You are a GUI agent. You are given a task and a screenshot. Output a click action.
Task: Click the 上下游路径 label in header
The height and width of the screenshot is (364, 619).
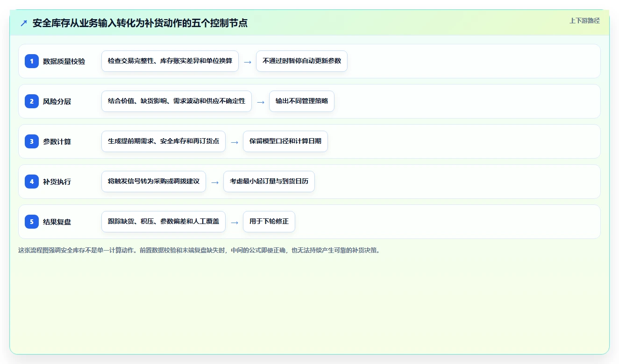click(x=584, y=21)
